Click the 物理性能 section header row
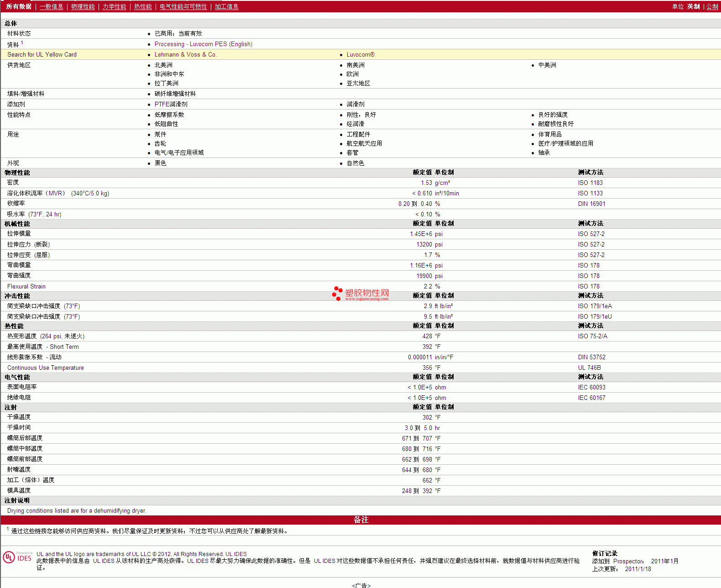Screen dimensions: 721x588 pyautogui.click(x=17, y=173)
